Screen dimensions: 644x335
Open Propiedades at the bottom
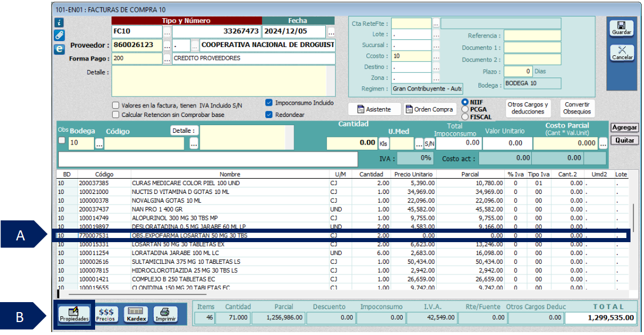[x=74, y=315]
